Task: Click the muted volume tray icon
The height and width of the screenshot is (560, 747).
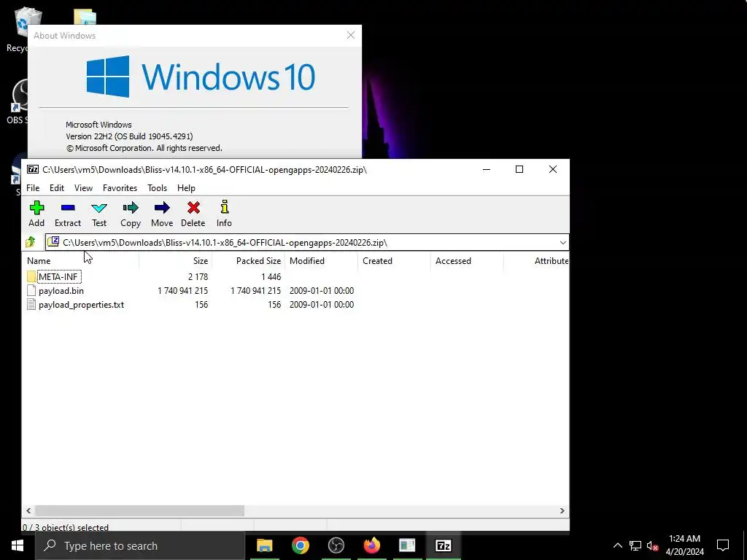Action: [x=652, y=545]
